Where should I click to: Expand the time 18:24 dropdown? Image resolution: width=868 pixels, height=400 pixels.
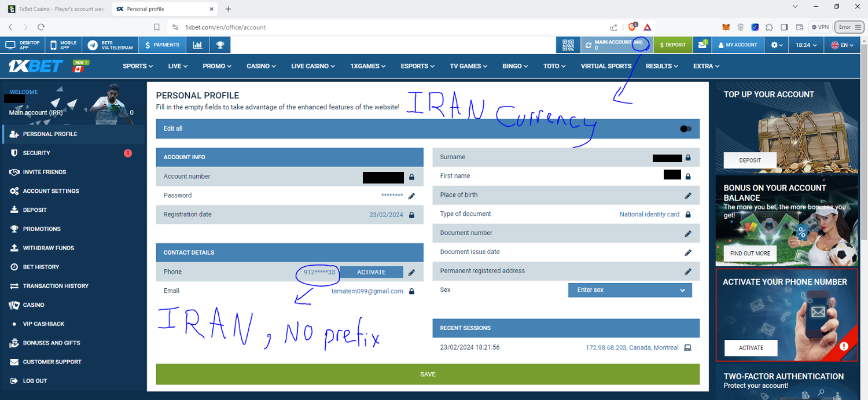point(806,45)
